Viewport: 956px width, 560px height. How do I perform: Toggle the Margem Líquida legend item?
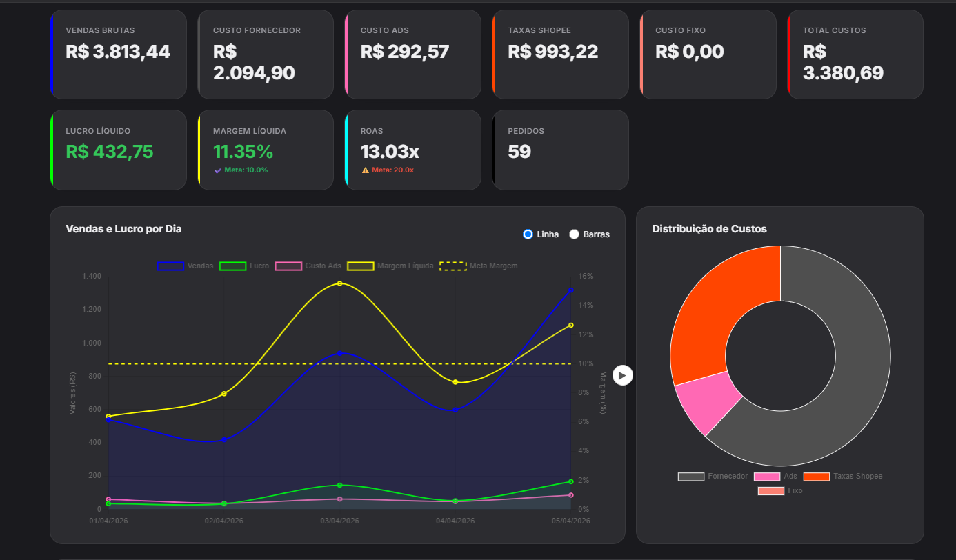point(390,266)
